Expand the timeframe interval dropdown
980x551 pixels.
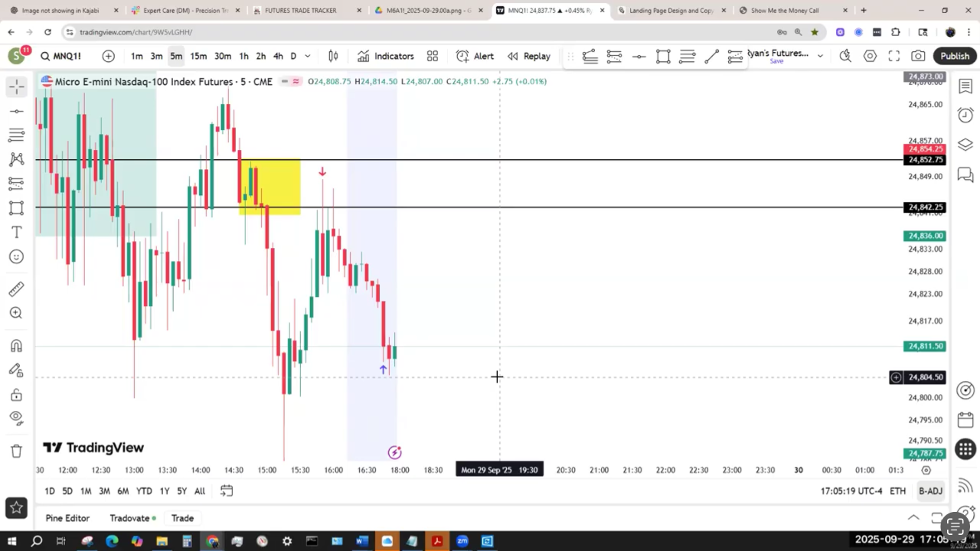click(x=308, y=56)
